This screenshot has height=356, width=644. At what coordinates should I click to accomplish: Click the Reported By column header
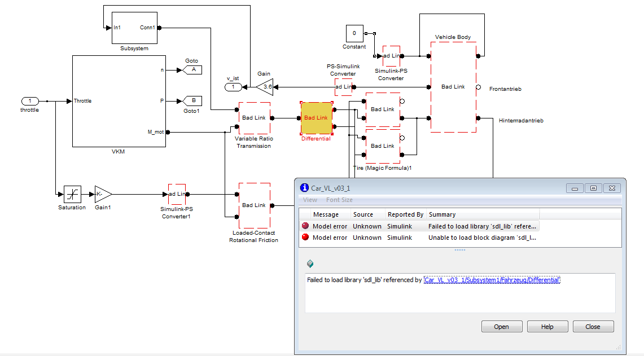tap(405, 214)
